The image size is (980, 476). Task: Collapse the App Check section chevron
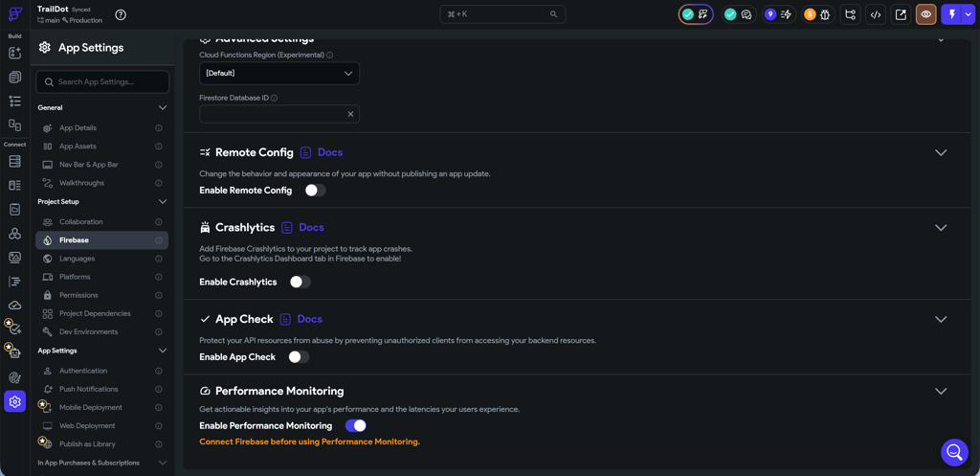(x=941, y=319)
